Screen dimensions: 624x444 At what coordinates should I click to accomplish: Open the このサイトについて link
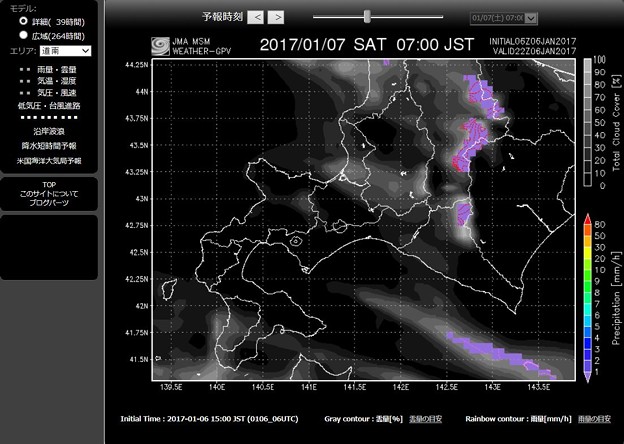coord(48,194)
